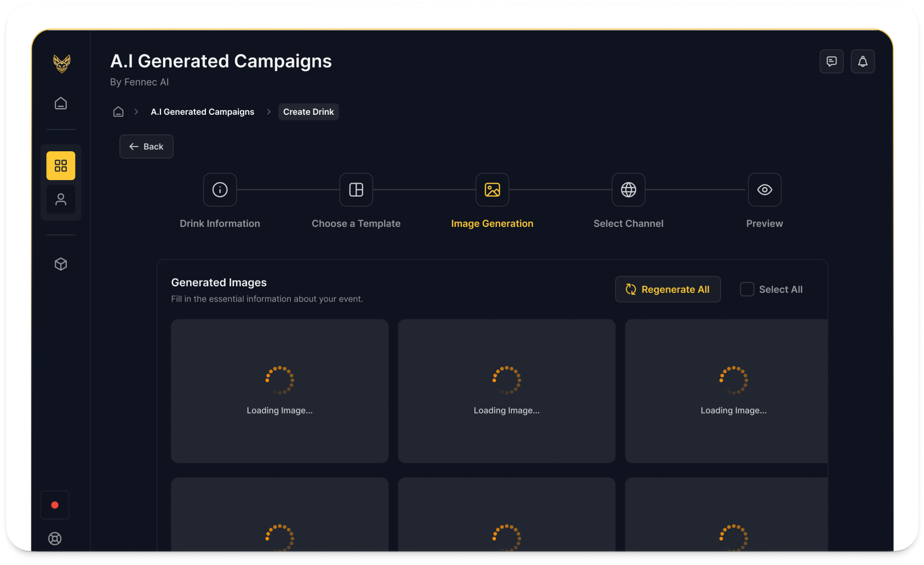Open the chat messages icon in header

coord(831,62)
